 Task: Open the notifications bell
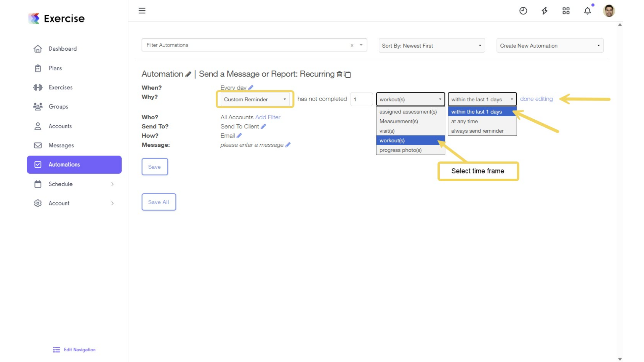point(587,11)
